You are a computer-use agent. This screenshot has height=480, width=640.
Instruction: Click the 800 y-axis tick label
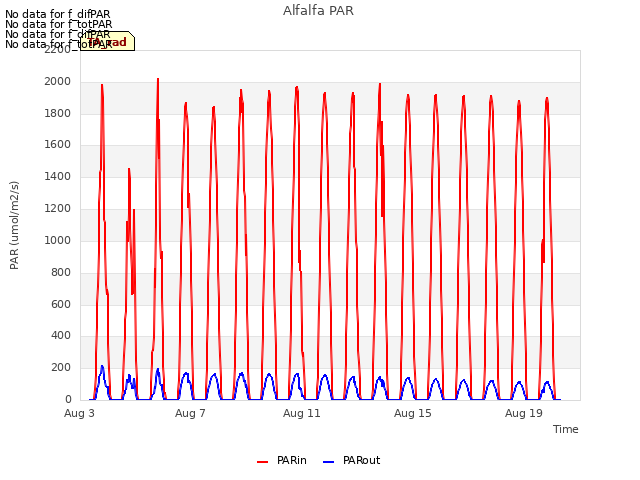coord(61,272)
